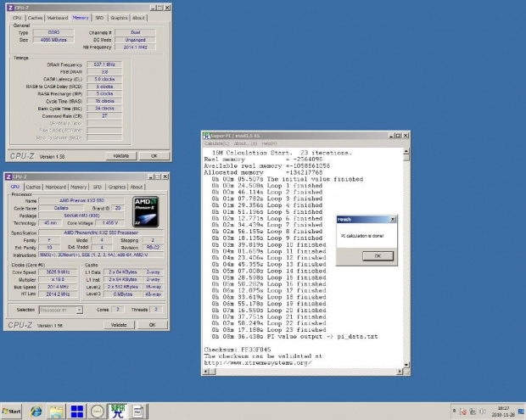
Task: Click the round clock-like taskbar icon
Action: 98,412
